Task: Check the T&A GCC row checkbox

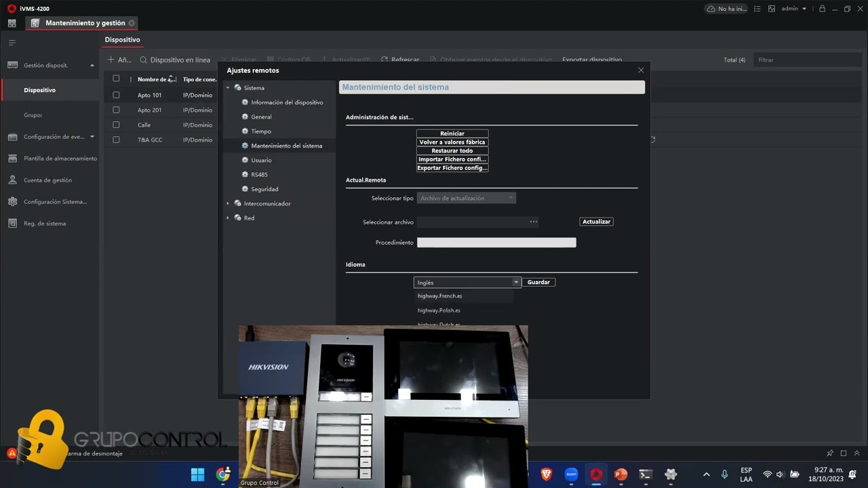Action: (x=116, y=140)
